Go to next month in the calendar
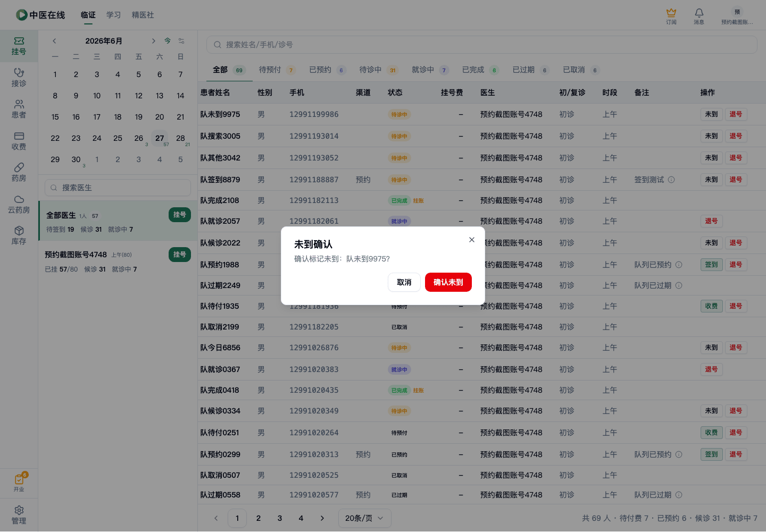The height and width of the screenshot is (532, 766). point(153,41)
